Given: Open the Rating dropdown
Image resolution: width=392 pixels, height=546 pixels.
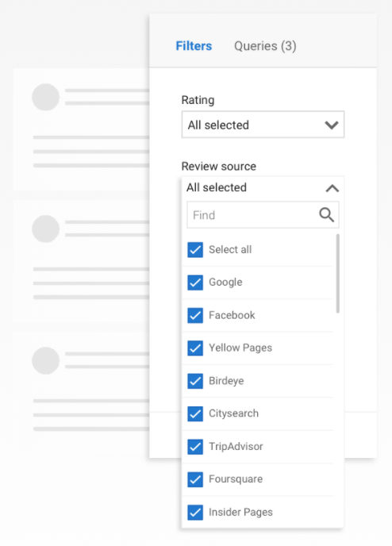Looking at the screenshot, I should [263, 125].
